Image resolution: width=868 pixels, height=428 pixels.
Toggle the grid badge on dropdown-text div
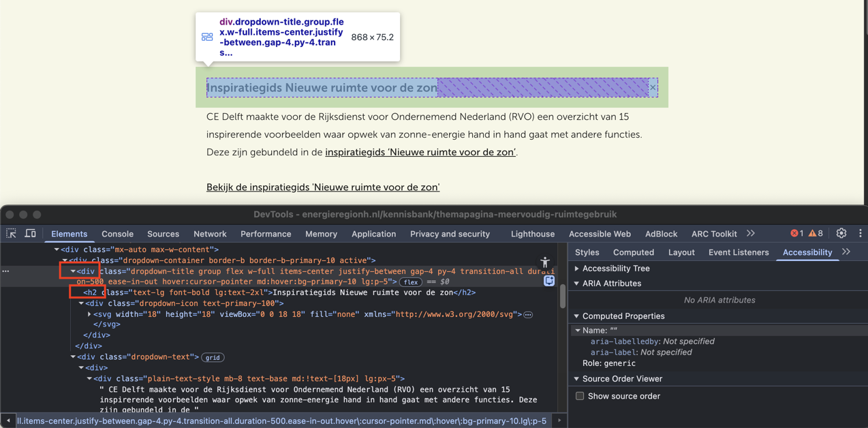(213, 357)
